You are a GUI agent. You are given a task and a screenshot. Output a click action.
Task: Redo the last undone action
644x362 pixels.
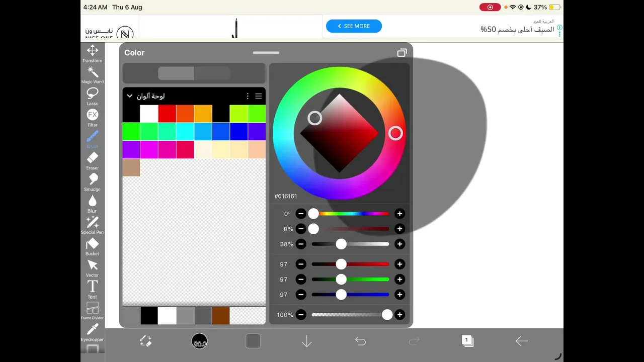(x=414, y=341)
